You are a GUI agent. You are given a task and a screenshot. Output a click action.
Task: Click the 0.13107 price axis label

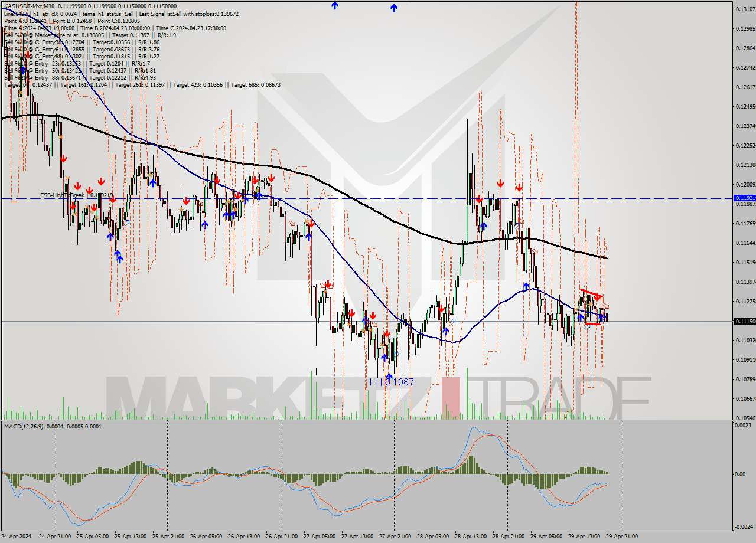tap(745, 9)
